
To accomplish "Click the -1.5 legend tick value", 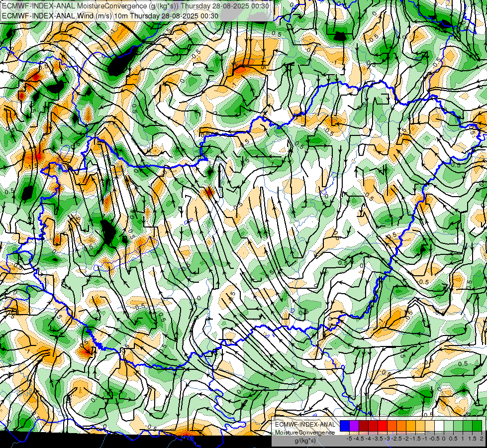I will click(415, 439).
